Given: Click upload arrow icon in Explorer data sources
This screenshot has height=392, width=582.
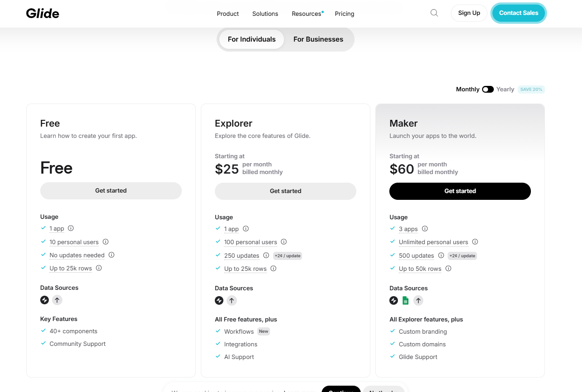Looking at the screenshot, I should pyautogui.click(x=232, y=300).
